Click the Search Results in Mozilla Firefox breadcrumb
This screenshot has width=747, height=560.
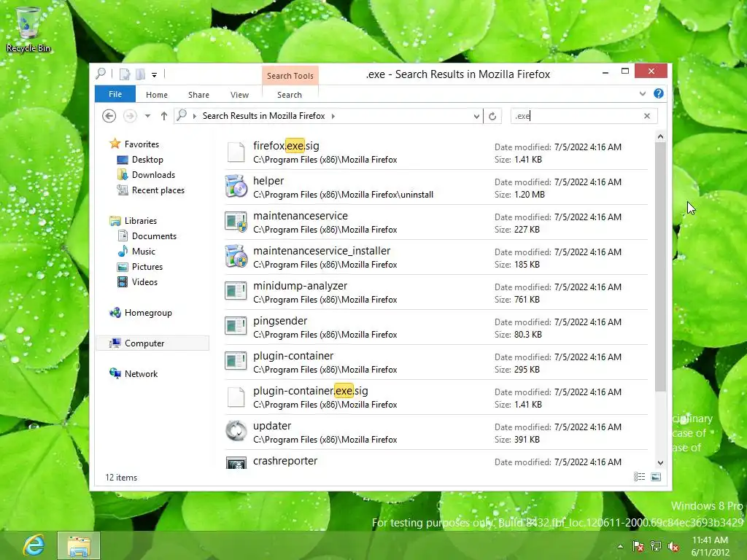point(263,116)
